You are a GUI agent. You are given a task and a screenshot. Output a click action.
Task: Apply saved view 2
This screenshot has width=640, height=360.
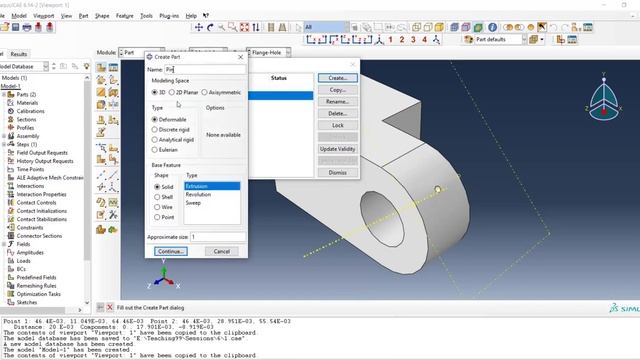[x=402, y=40]
